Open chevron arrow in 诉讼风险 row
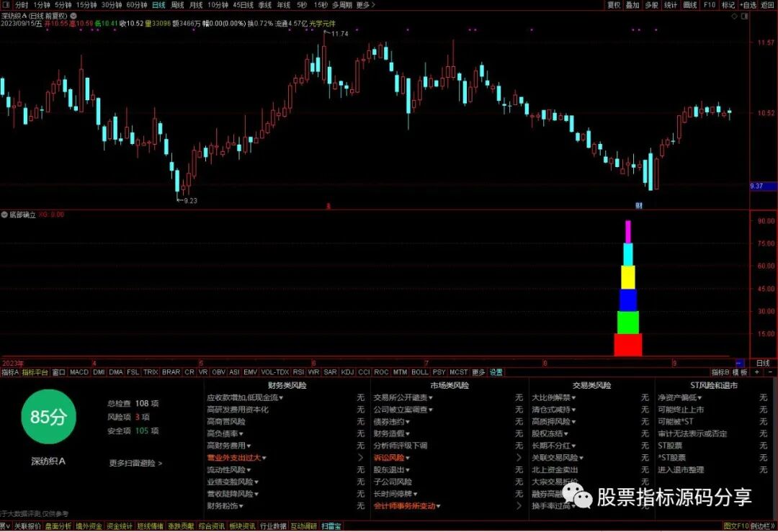 tap(519, 458)
